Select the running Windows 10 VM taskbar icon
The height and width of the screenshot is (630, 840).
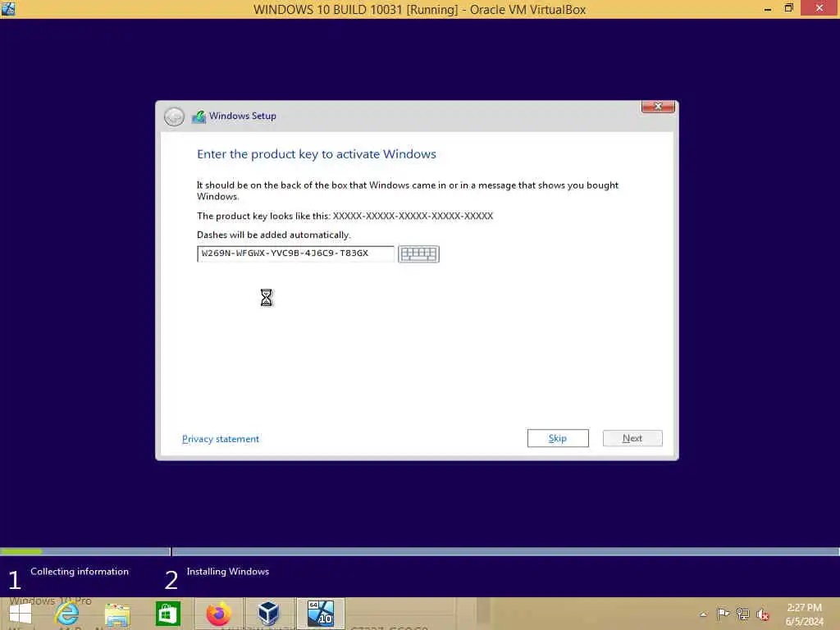pyautogui.click(x=321, y=614)
